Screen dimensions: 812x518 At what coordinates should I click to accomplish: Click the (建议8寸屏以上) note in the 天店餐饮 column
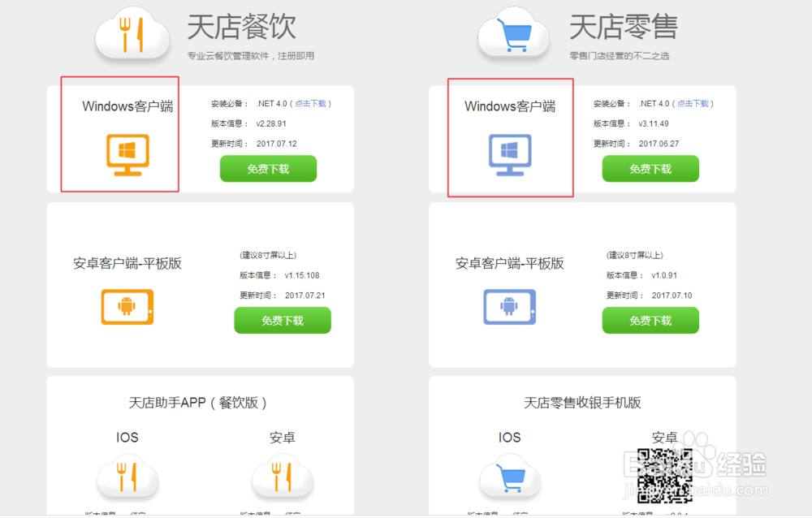[x=268, y=256]
